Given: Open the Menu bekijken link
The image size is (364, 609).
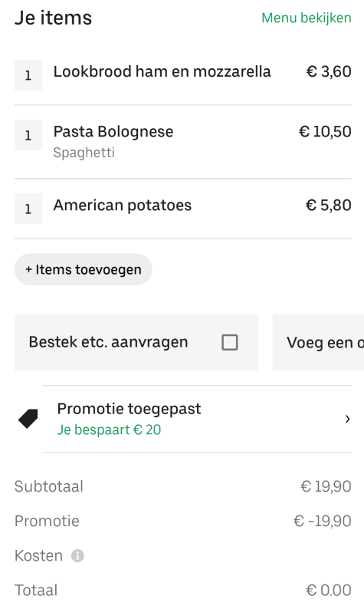Looking at the screenshot, I should click(x=307, y=18).
